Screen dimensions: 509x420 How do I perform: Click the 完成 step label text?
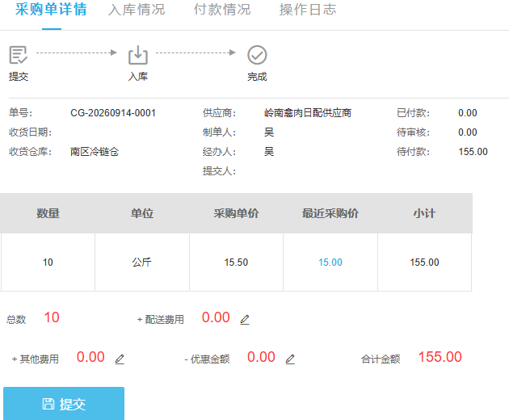coord(257,77)
